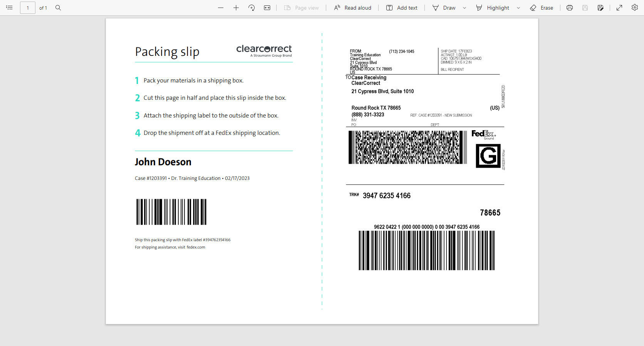Click 'Case Receiving' recipient line
Viewport: 644px width, 346px height.
(369, 77)
